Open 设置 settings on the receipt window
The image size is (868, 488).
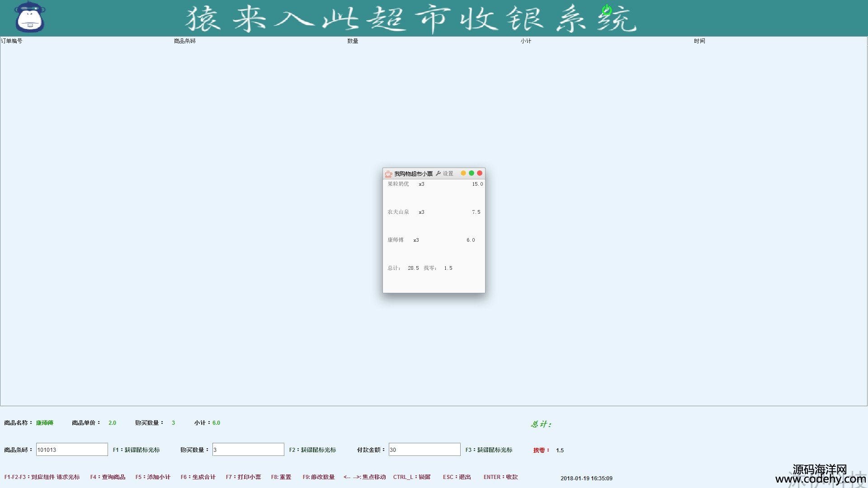click(x=444, y=174)
